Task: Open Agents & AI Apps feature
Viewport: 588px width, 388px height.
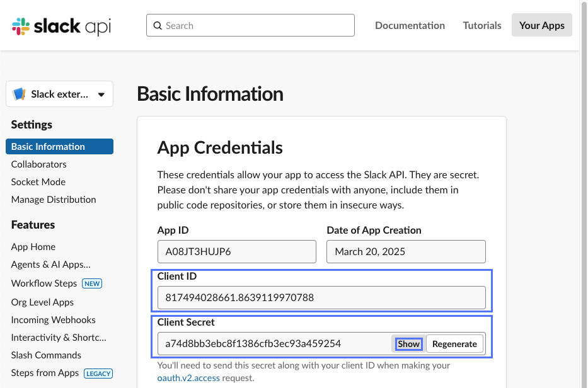Action: (x=50, y=265)
